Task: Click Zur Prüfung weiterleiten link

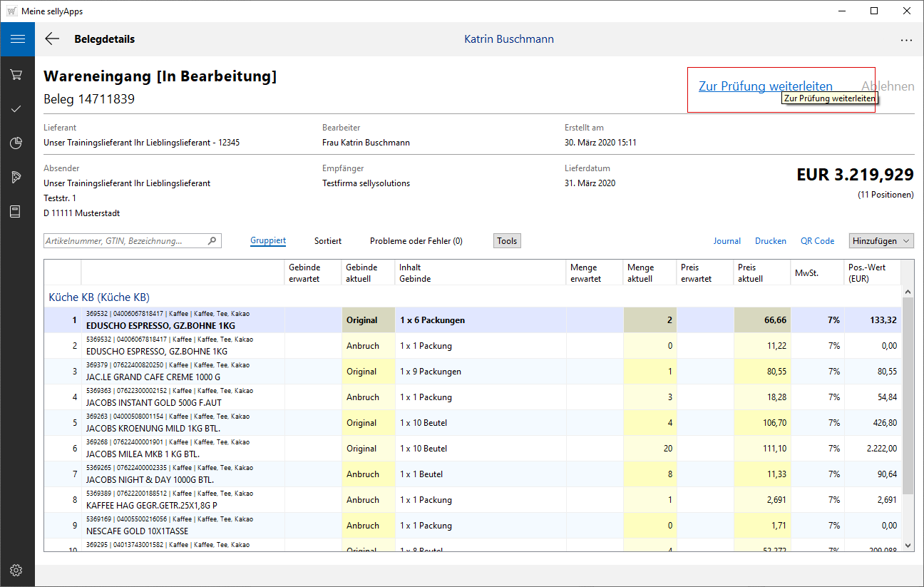Action: (765, 86)
